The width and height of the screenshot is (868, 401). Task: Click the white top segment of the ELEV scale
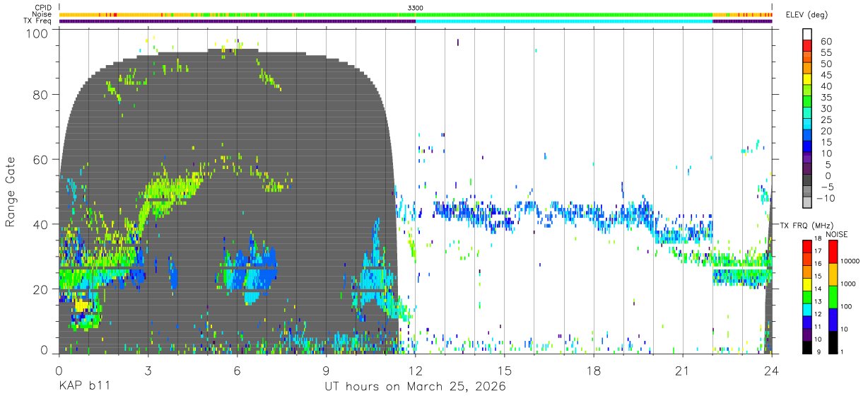[807, 34]
